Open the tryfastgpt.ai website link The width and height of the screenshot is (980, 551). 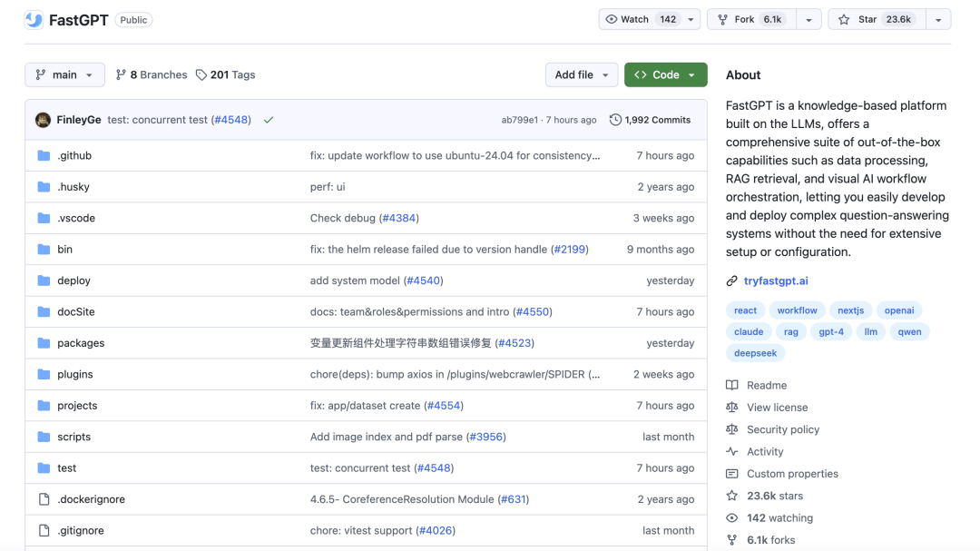776,280
